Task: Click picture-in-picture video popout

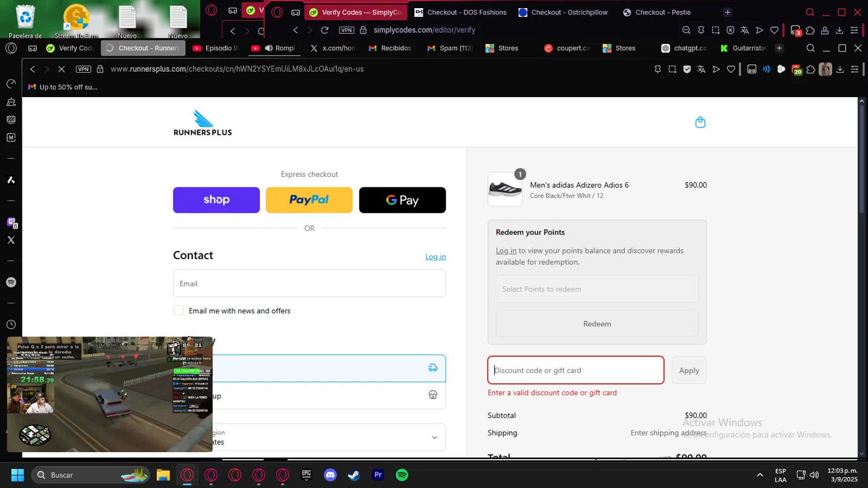Action: tap(109, 394)
